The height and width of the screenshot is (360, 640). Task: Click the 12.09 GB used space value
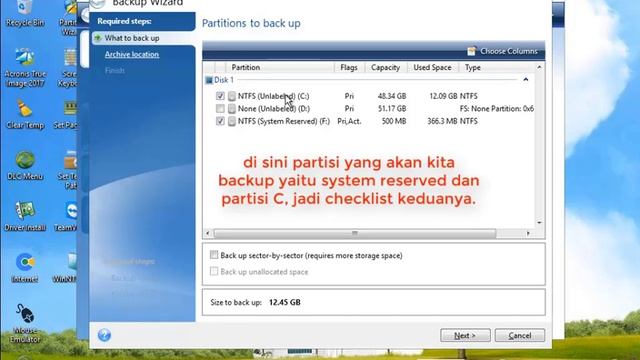(x=443, y=96)
